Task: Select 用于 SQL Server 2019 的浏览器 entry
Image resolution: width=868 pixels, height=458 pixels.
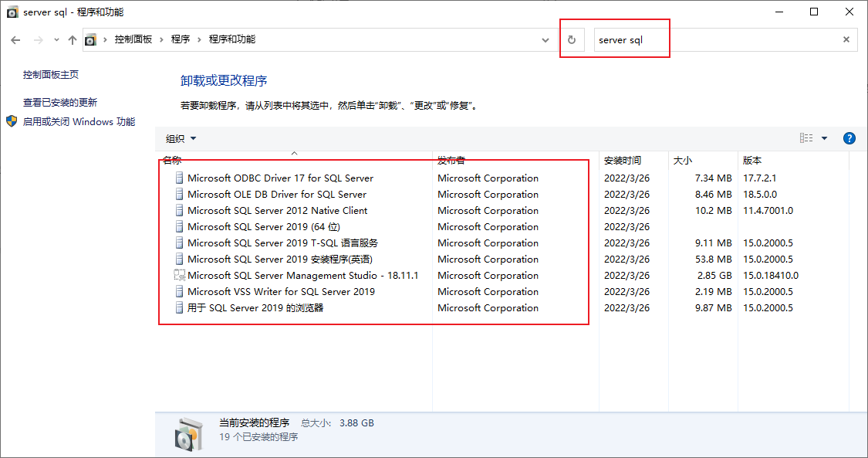Action: (255, 307)
